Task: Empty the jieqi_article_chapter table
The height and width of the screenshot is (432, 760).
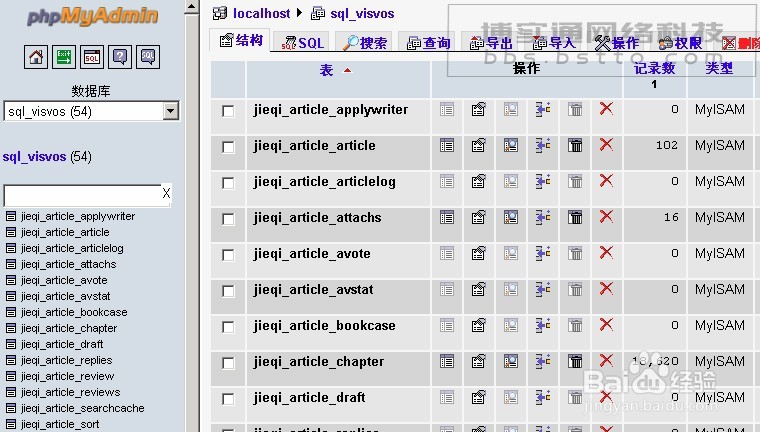Action: (575, 361)
